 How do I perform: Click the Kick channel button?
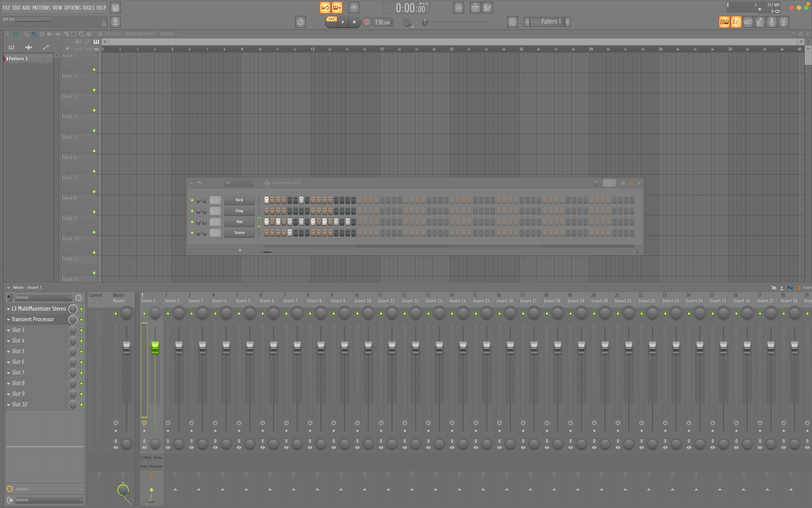point(239,200)
